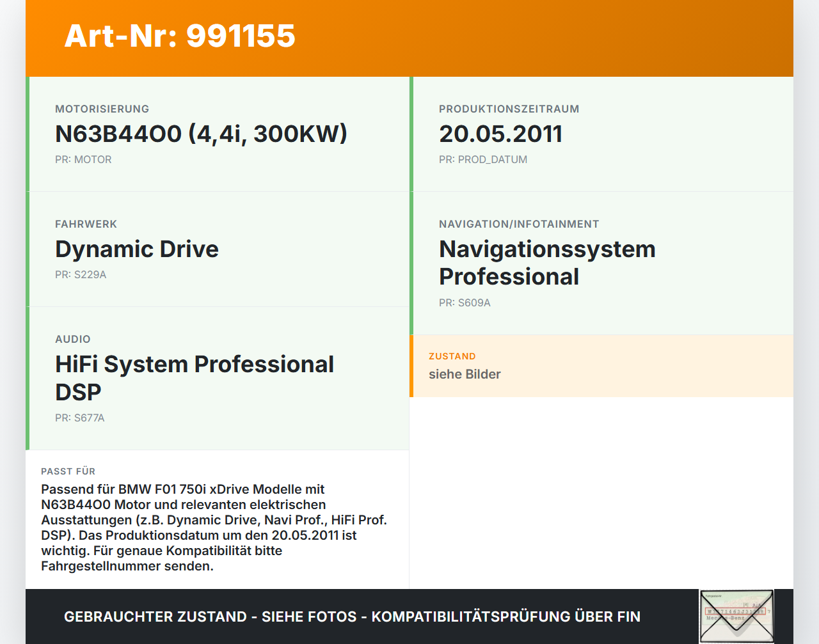Select the Dynamic Drive value
The width and height of the screenshot is (819, 644).
click(x=137, y=249)
